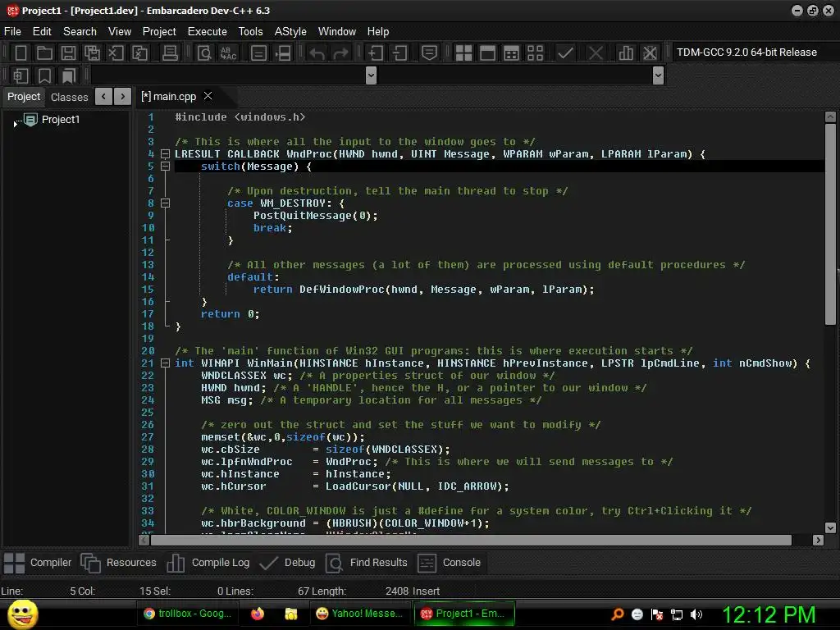Open the AStyle menu
The image size is (840, 630).
coord(290,32)
